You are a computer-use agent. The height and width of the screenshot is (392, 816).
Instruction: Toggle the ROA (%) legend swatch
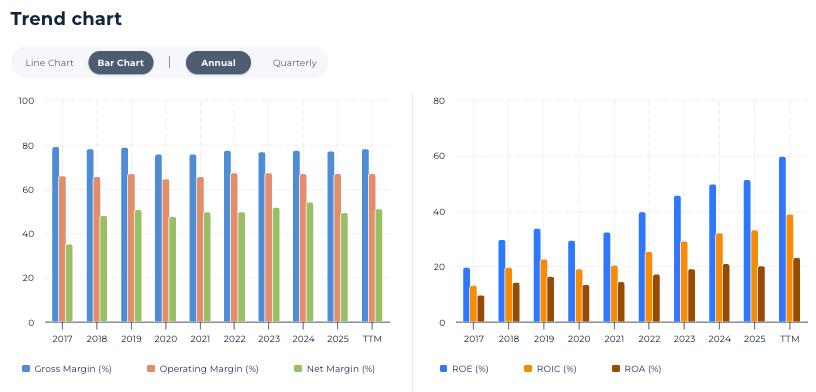click(x=616, y=369)
